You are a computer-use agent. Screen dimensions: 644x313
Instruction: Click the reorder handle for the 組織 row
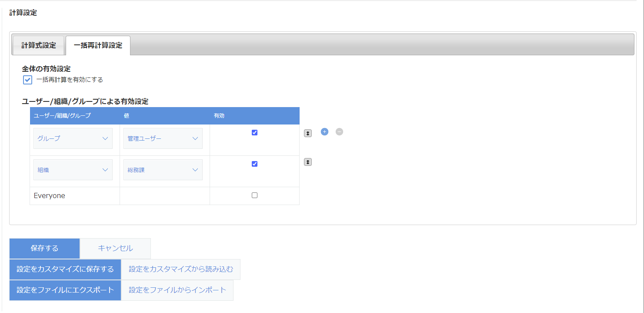[x=308, y=162]
